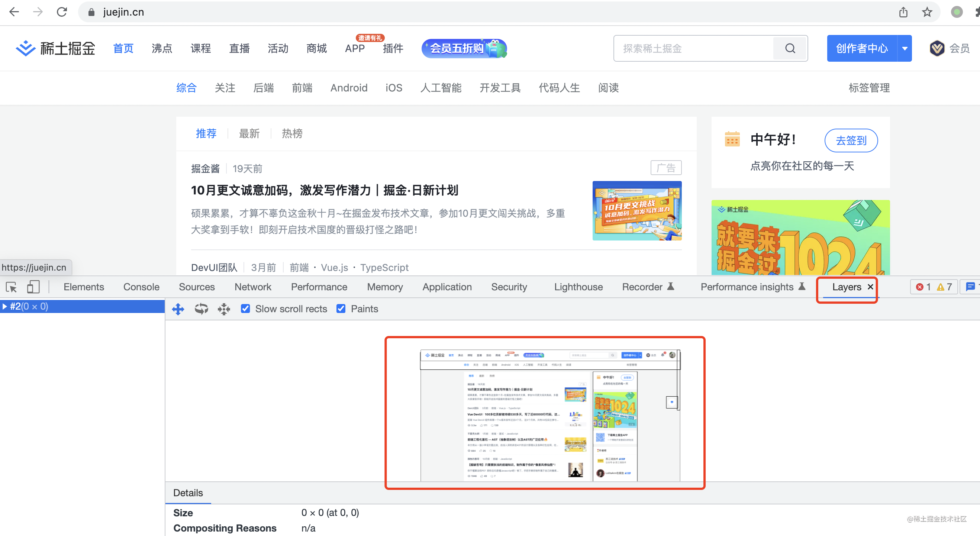
Task: Uncheck the Paints checkbox
Action: (341, 309)
